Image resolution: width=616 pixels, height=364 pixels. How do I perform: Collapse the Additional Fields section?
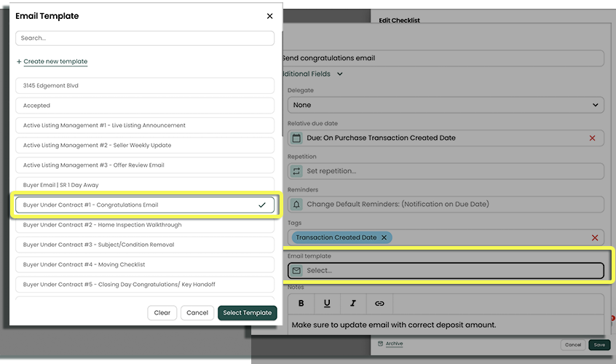(340, 74)
